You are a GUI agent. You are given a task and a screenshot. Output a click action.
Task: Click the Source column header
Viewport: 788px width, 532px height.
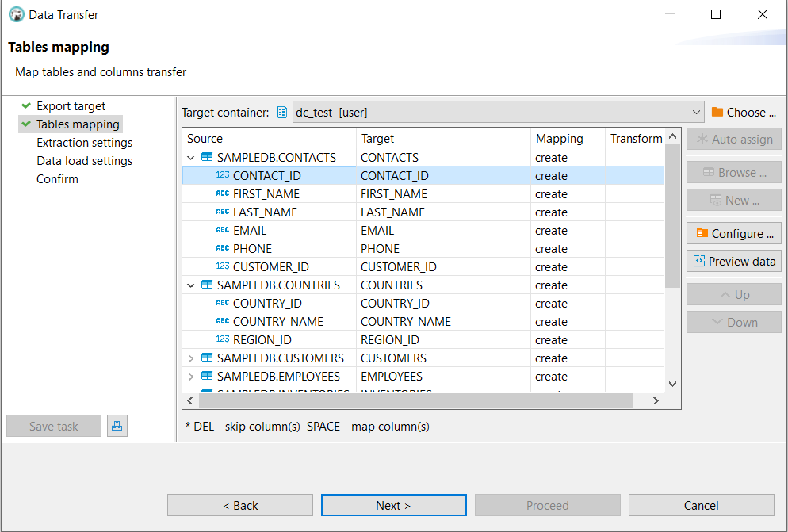point(270,138)
